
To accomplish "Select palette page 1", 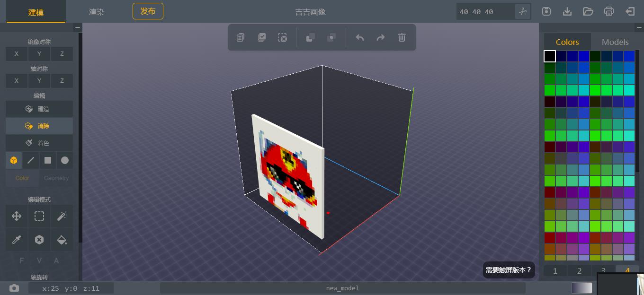I will (555, 271).
